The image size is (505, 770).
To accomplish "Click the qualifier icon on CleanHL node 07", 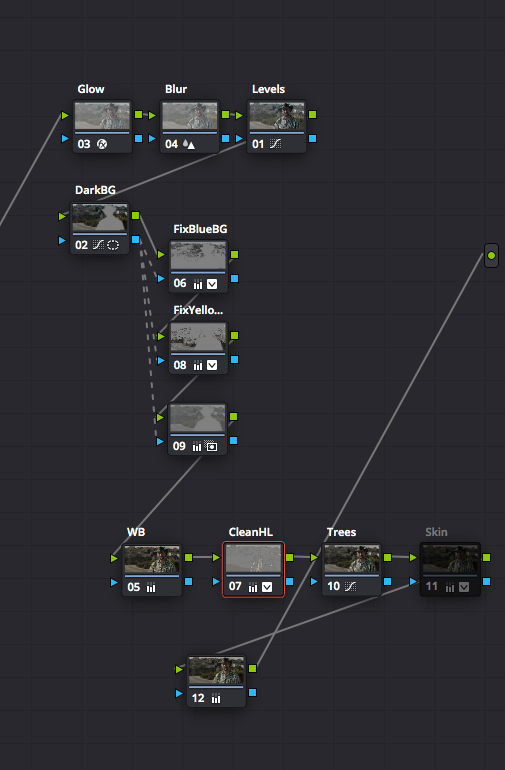I will coord(267,587).
